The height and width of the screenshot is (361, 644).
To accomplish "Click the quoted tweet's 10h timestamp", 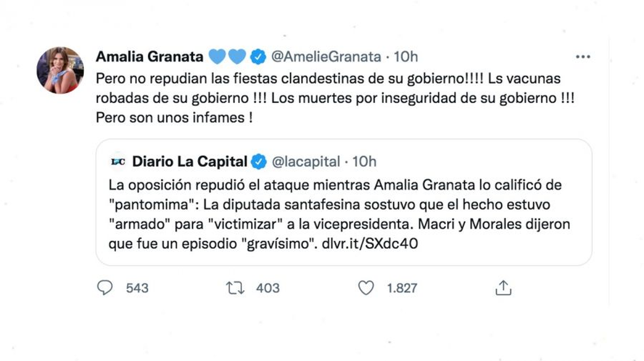I will pyautogui.click(x=365, y=161).
